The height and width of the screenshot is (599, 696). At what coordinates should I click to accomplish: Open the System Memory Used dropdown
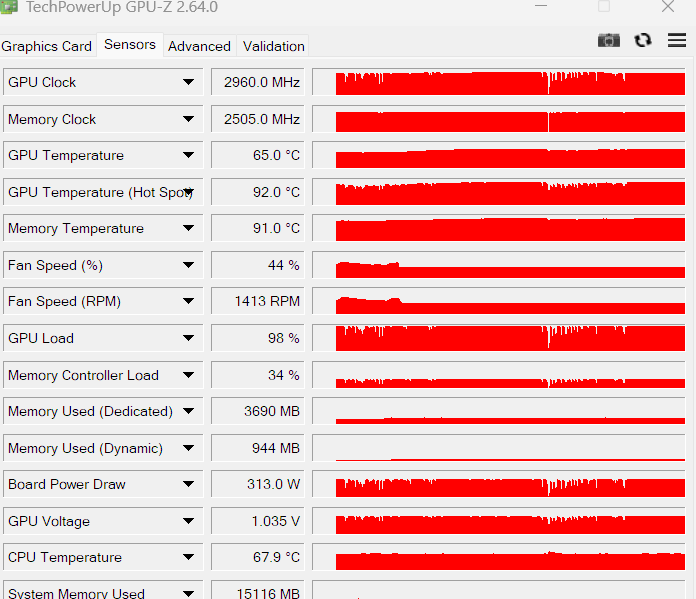tap(188, 593)
